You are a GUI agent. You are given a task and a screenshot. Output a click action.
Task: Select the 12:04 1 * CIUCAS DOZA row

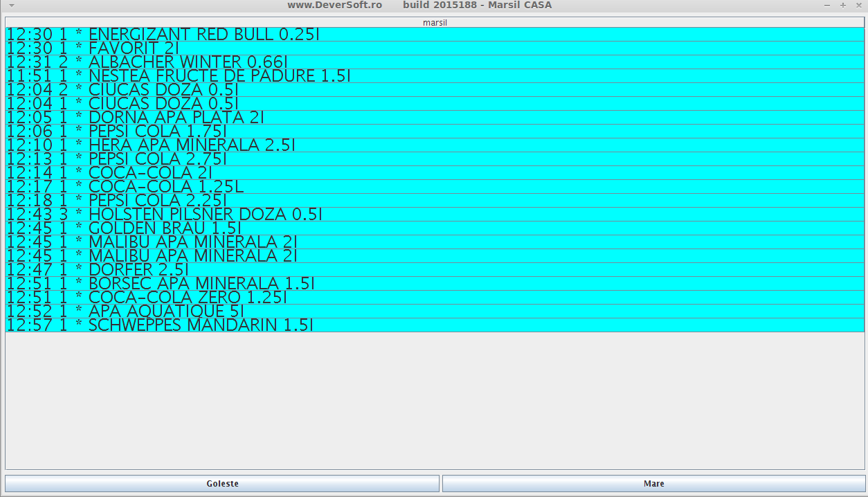[435, 104]
